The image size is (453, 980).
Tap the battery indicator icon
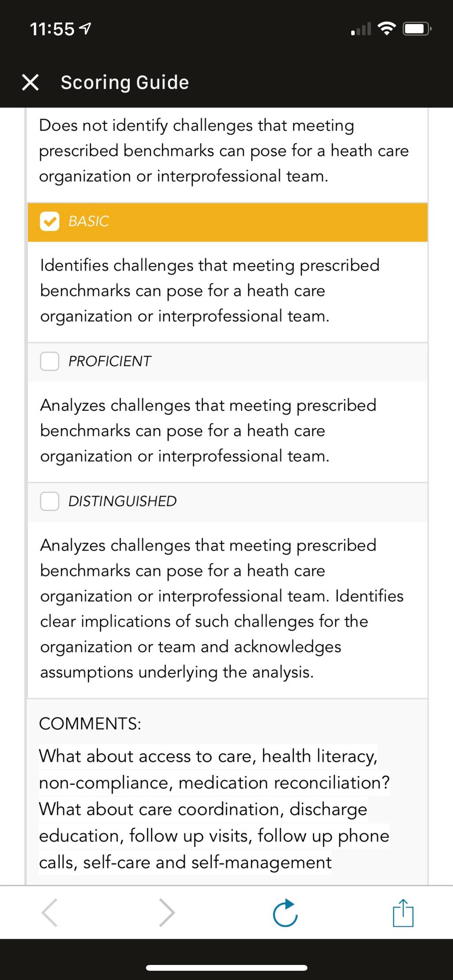click(417, 29)
